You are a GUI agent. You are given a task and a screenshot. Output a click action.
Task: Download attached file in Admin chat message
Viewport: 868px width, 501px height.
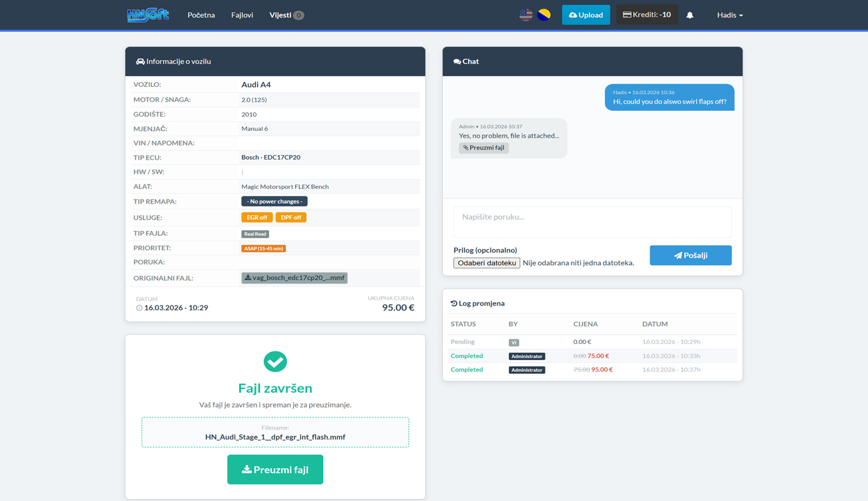(483, 148)
